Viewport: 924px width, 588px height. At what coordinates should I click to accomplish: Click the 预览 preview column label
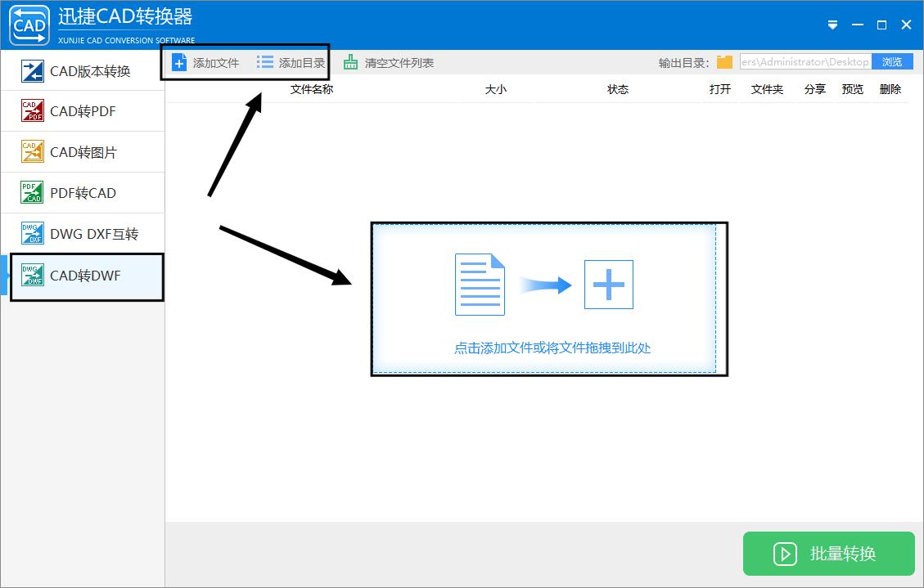(x=852, y=90)
